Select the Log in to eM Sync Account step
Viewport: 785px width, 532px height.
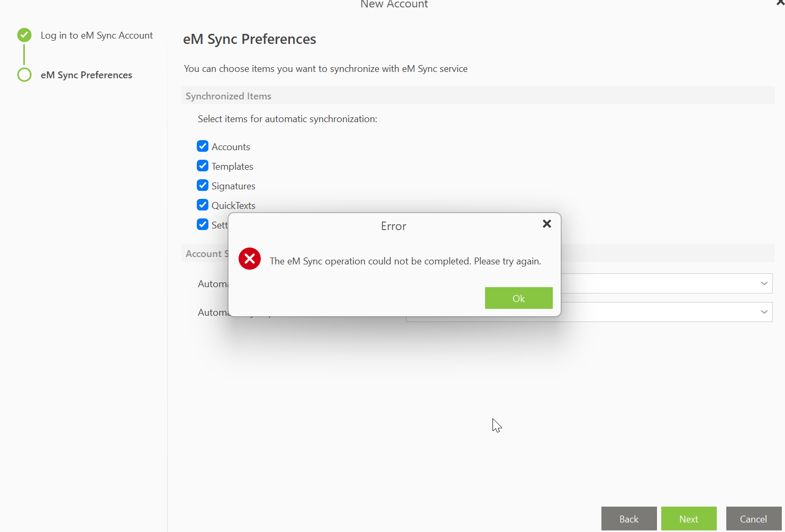coord(97,35)
